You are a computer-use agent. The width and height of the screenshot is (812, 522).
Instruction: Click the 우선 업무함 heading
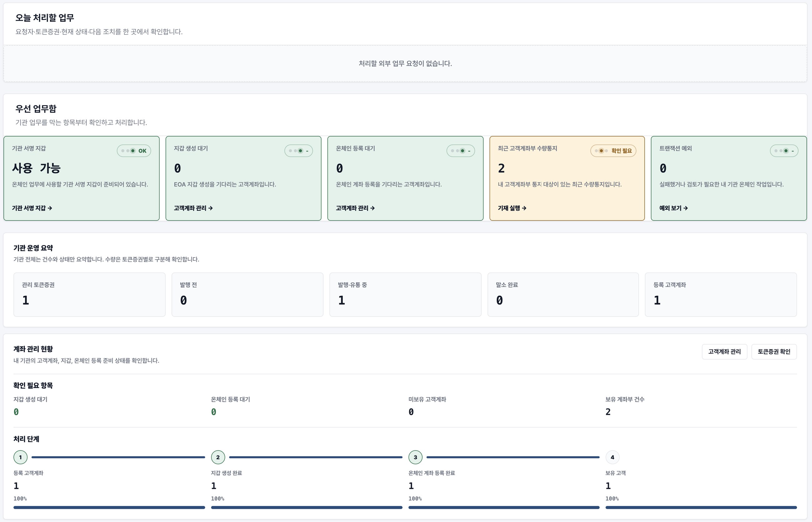coord(36,109)
